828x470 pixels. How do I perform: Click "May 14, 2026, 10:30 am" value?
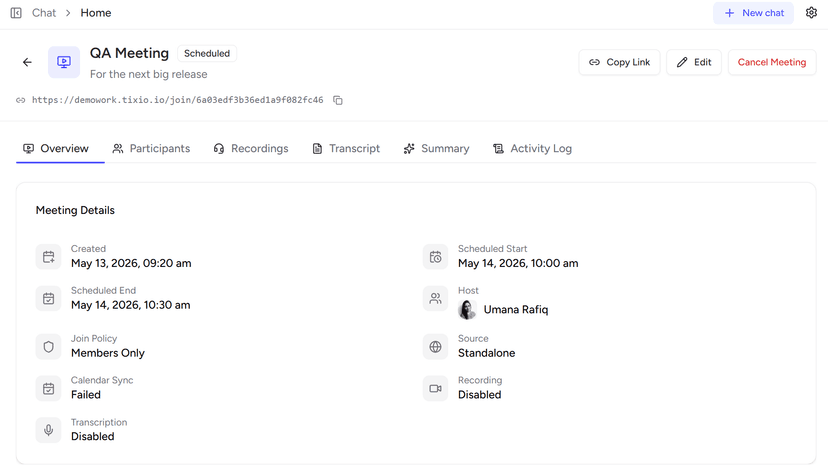(x=130, y=305)
